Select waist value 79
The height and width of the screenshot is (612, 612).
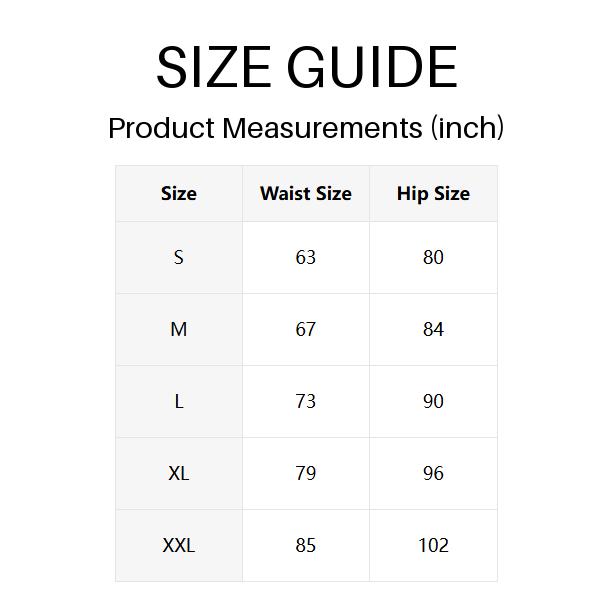[x=306, y=474]
